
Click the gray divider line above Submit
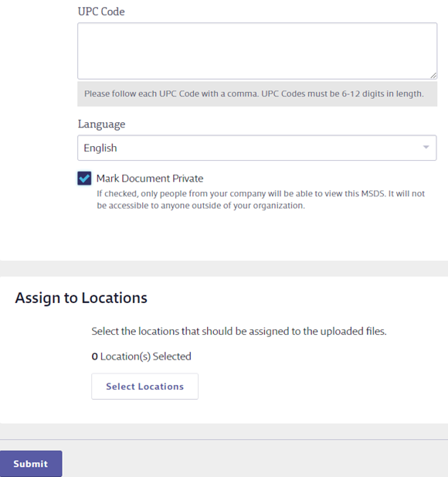[x=224, y=440]
